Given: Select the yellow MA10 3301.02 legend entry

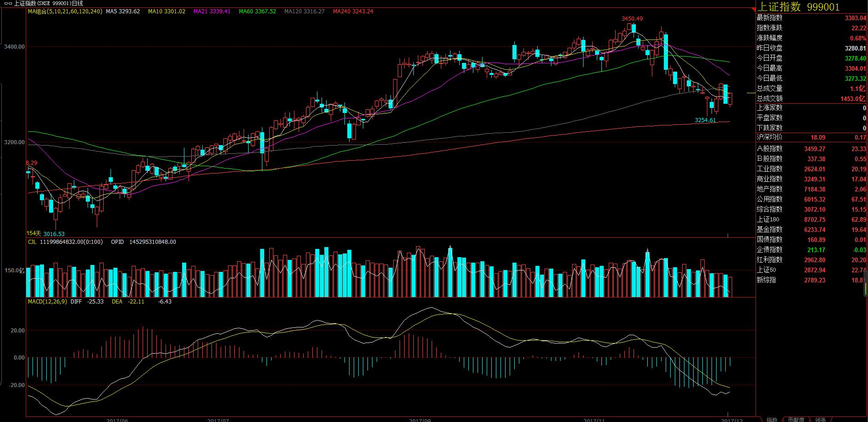Looking at the screenshot, I should [x=167, y=11].
